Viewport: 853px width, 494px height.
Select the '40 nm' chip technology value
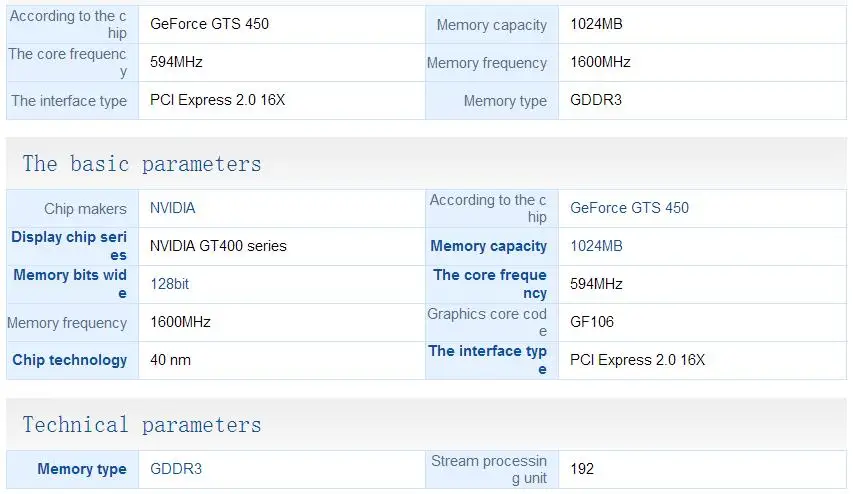[170, 360]
